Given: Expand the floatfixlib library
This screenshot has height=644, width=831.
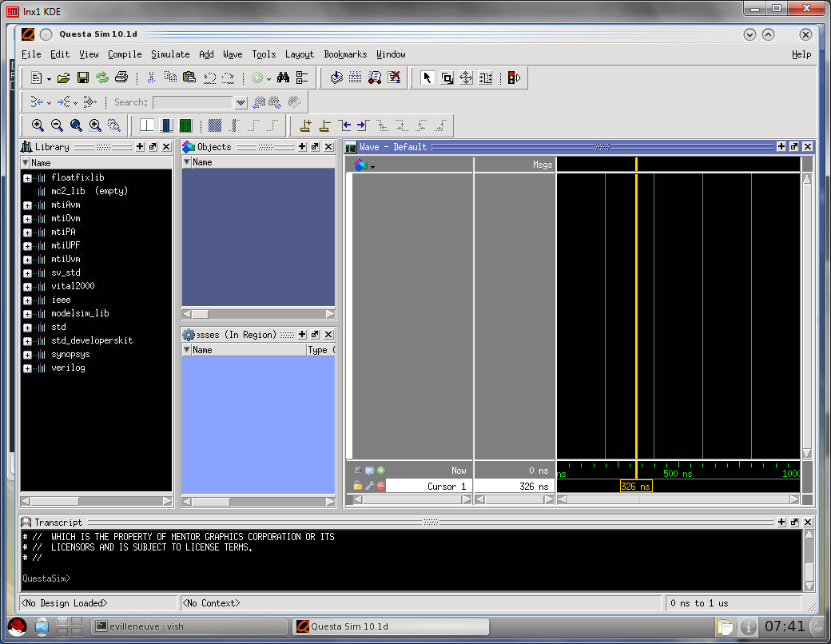Looking at the screenshot, I should pos(27,178).
